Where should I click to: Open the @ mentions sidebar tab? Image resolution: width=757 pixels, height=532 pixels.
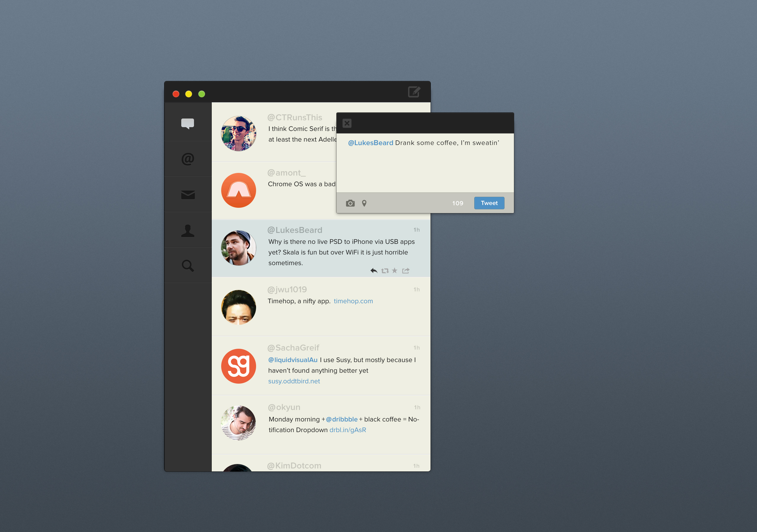187,159
